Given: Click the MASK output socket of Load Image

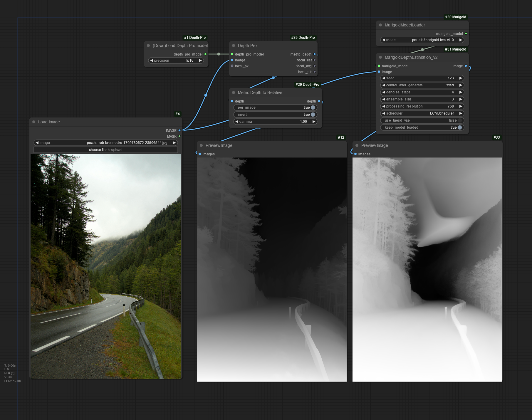Looking at the screenshot, I should (179, 136).
